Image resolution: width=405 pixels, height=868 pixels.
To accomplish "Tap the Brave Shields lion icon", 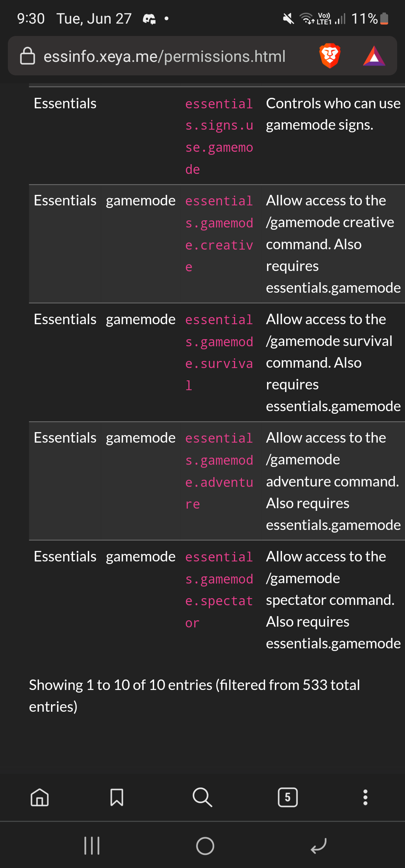I will pyautogui.click(x=330, y=56).
